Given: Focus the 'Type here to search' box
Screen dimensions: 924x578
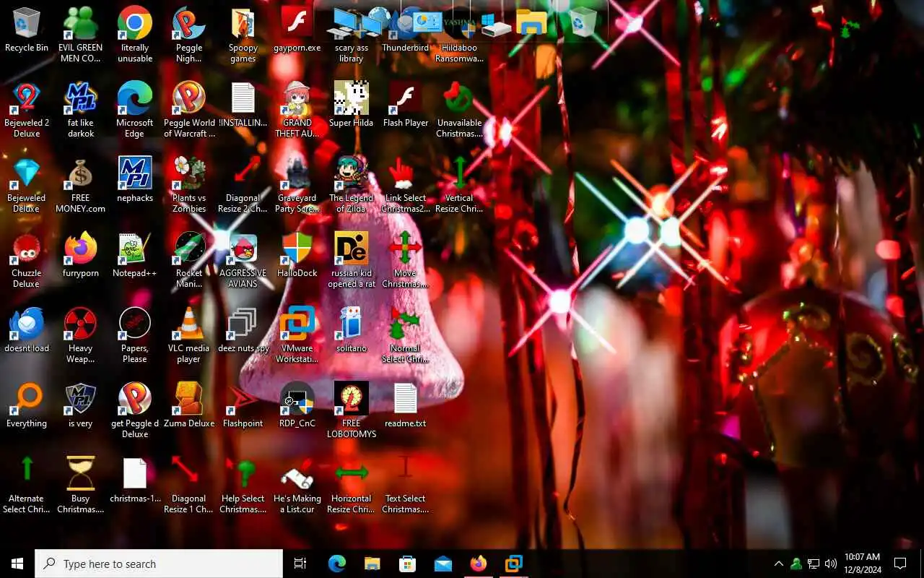Looking at the screenshot, I should point(159,564).
